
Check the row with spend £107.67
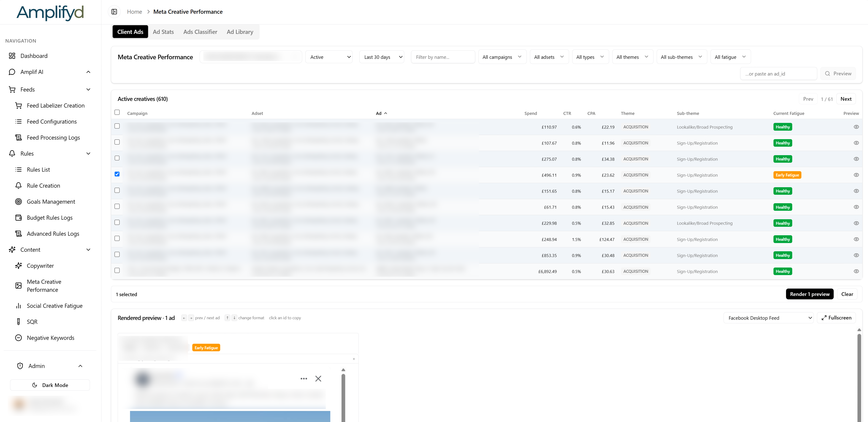click(117, 142)
